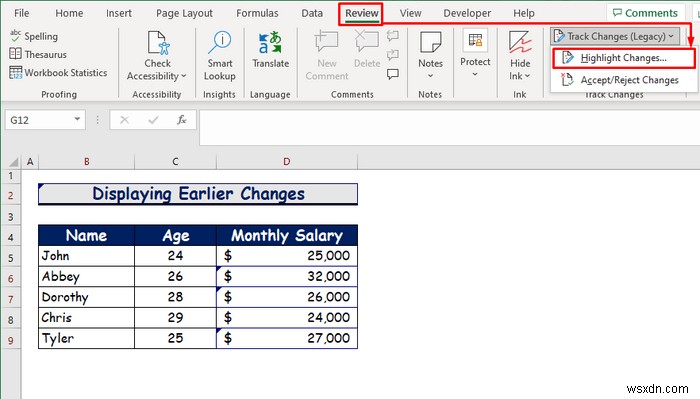Choose Highlight Changes... menu item
The height and width of the screenshot is (399, 700).
coord(624,58)
